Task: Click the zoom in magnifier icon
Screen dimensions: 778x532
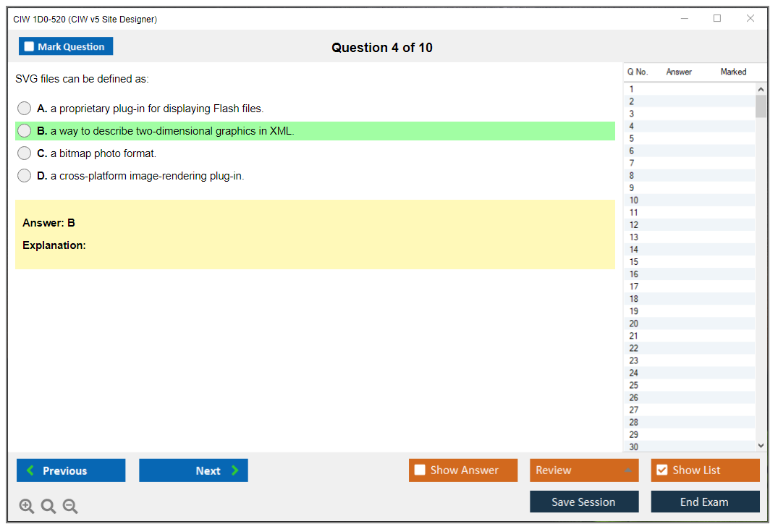Action: (27, 507)
